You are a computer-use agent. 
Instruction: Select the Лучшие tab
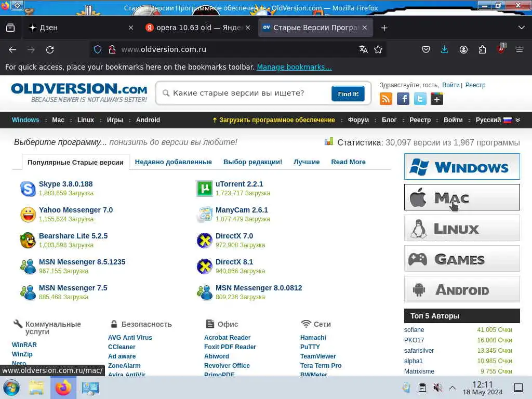coord(307,162)
